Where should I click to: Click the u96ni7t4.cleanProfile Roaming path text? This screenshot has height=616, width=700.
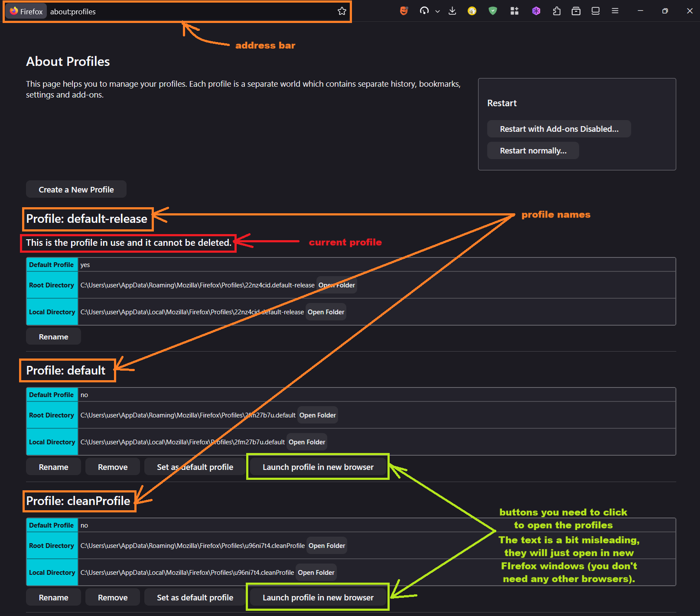(192, 546)
